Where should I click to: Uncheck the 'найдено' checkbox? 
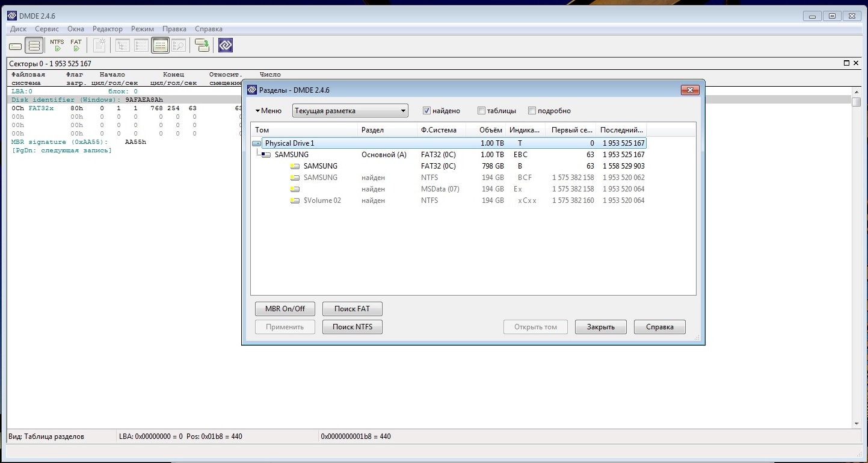[x=426, y=111]
